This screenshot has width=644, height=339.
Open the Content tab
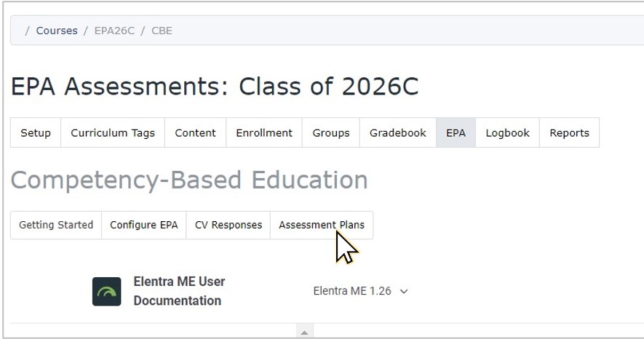pos(196,132)
